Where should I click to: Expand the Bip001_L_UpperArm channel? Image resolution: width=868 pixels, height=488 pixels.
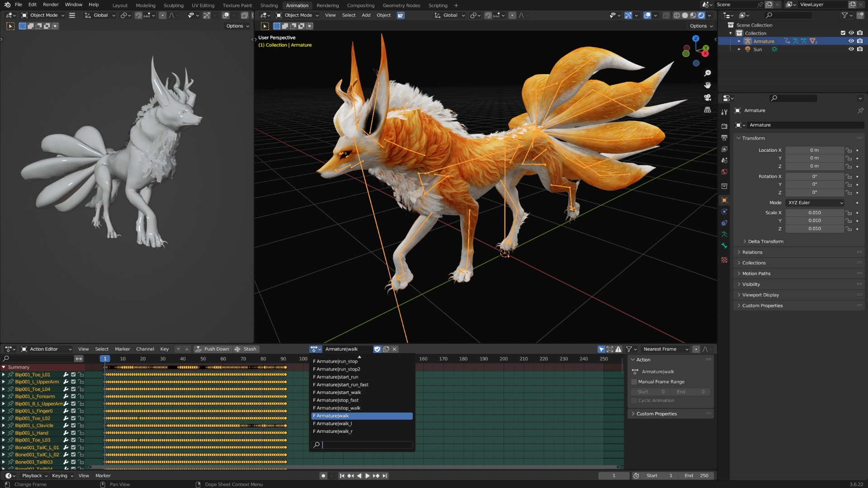[x=4, y=382]
